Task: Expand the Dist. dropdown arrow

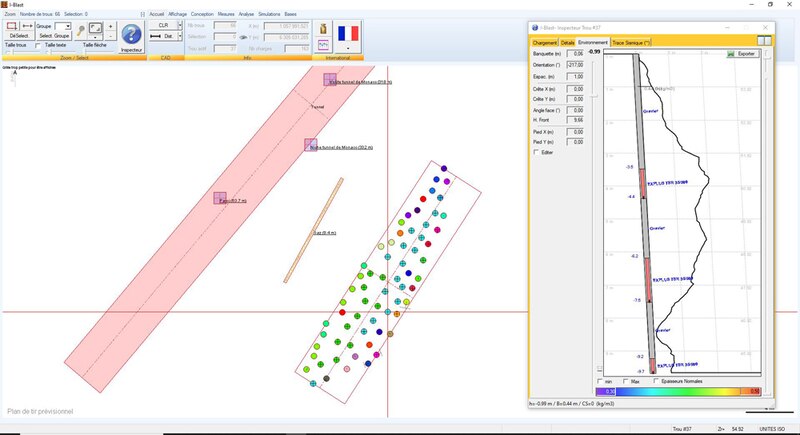Action: tap(180, 36)
